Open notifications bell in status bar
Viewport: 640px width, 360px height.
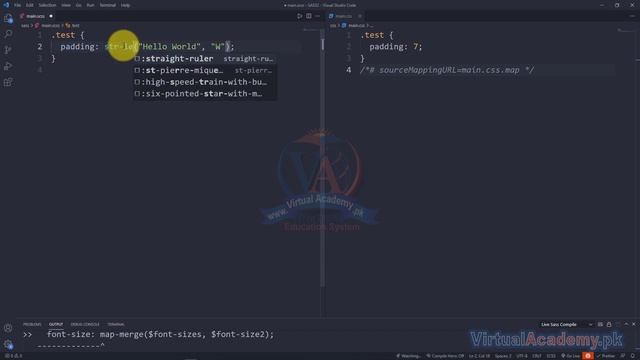click(633, 356)
